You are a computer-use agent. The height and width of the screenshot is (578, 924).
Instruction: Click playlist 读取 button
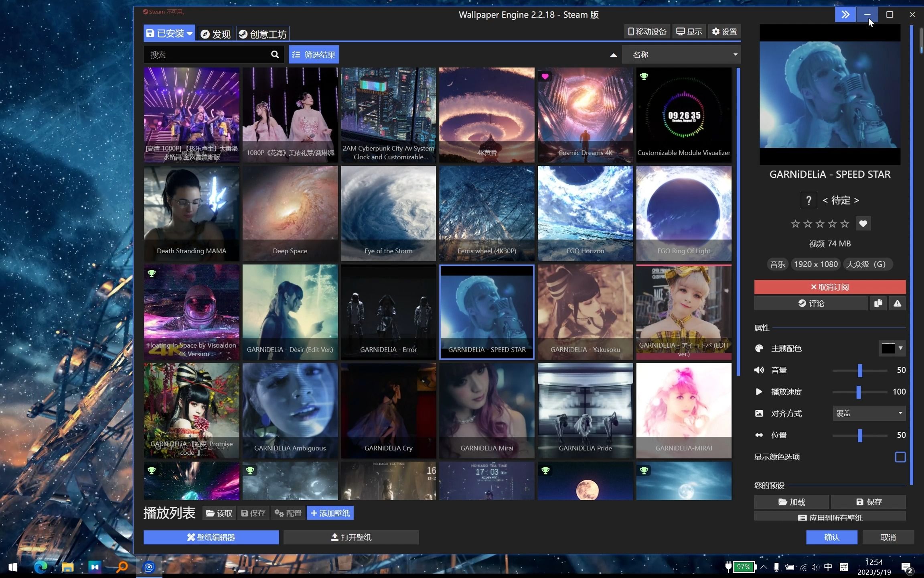219,513
